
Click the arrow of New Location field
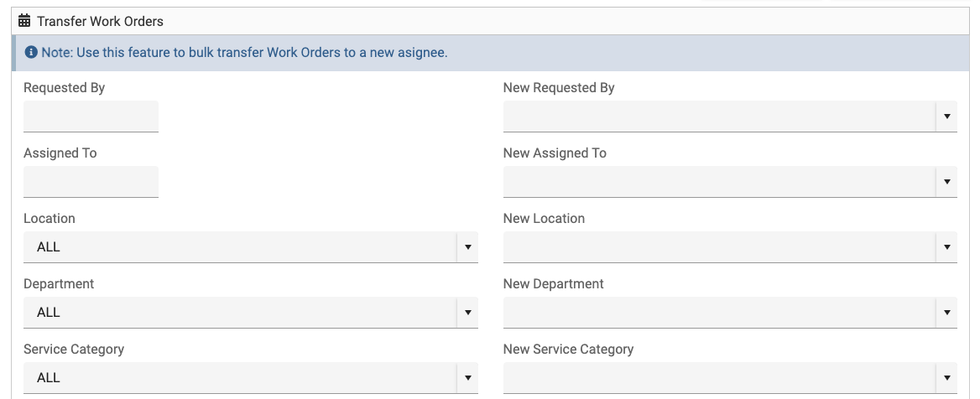(x=946, y=247)
